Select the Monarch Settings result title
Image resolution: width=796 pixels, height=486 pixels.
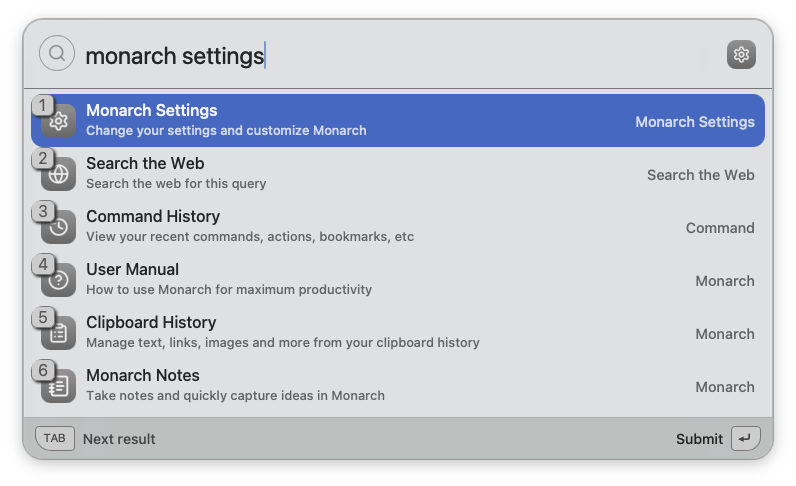coord(152,110)
